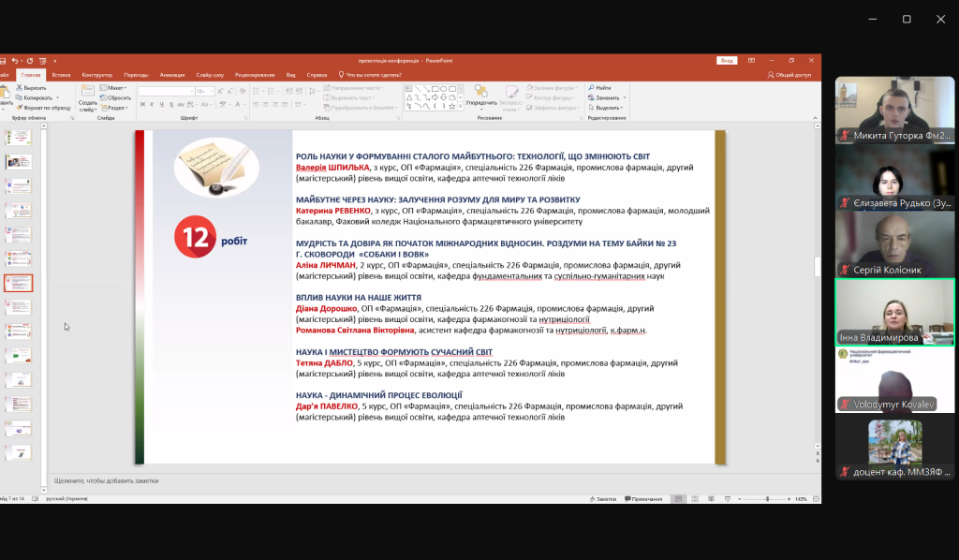
Task: Toggle Примечания comments pane in status bar
Action: pyautogui.click(x=643, y=499)
